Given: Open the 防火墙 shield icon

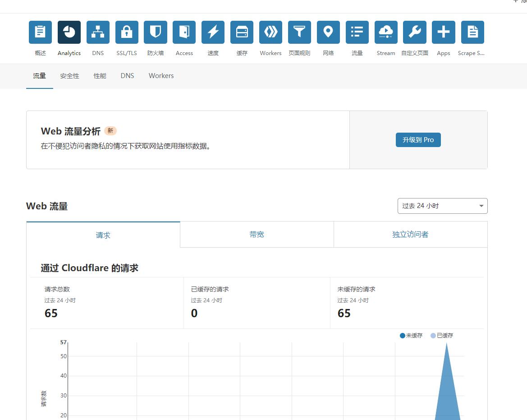Looking at the screenshot, I should tap(156, 32).
